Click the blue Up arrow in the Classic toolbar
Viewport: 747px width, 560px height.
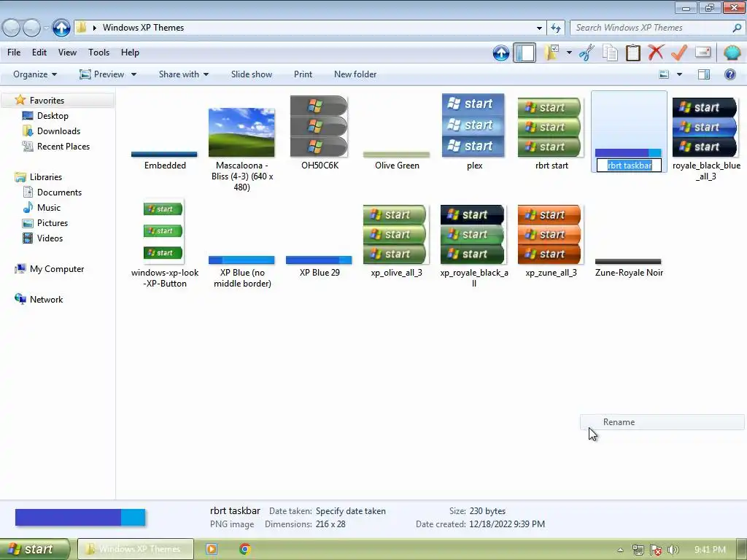[500, 52]
